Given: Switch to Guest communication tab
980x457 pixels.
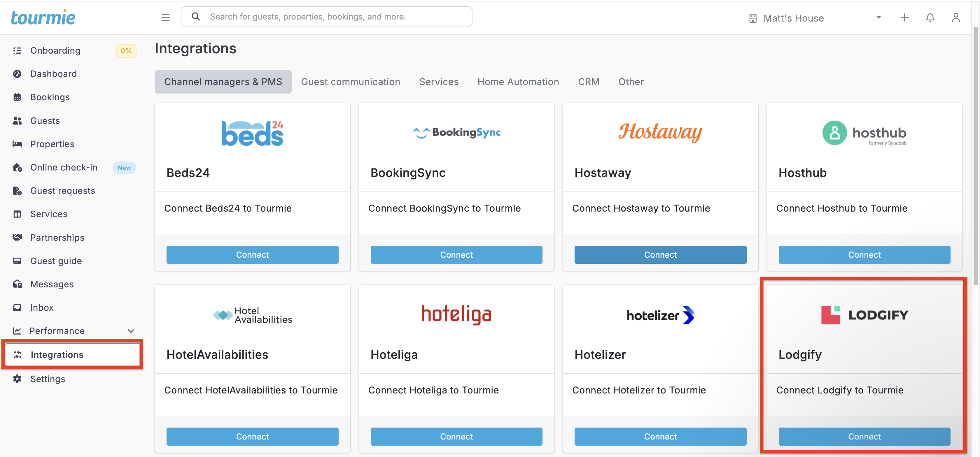Looking at the screenshot, I should [350, 82].
